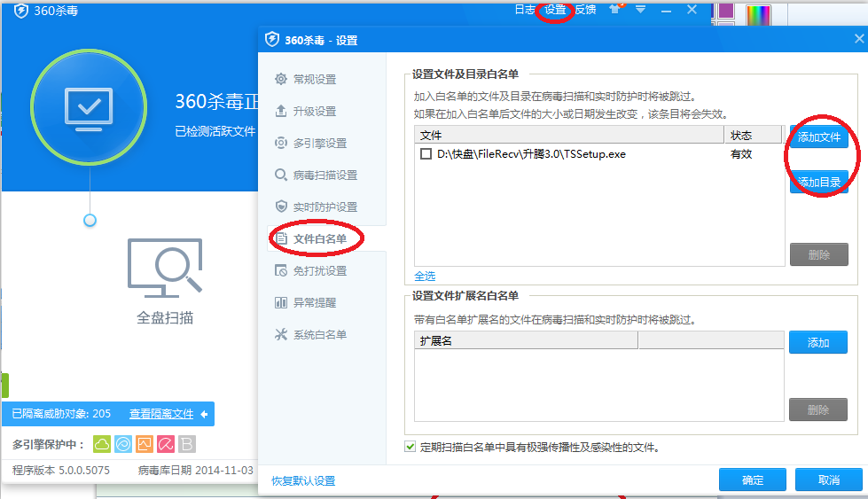Click 删除 button in file whitelist section
The image size is (868, 499).
point(818,254)
